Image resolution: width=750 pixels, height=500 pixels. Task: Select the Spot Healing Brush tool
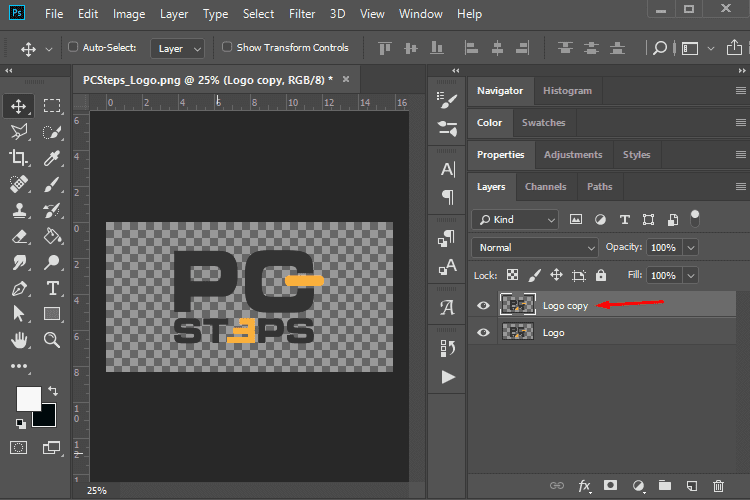click(x=18, y=184)
